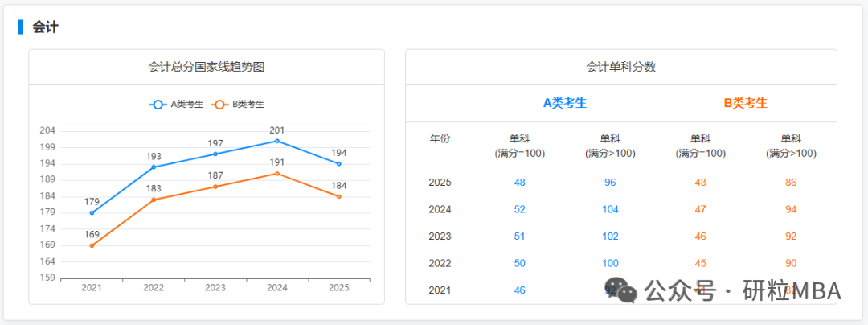The width and height of the screenshot is (868, 325).
Task: Click the B类 score 92 in 2023 row
Action: tap(791, 237)
